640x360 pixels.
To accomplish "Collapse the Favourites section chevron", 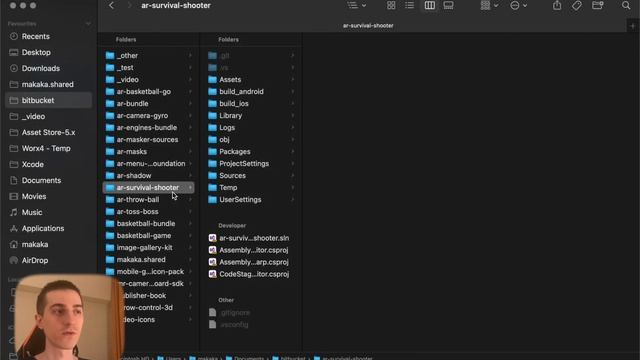I will pos(88,24).
